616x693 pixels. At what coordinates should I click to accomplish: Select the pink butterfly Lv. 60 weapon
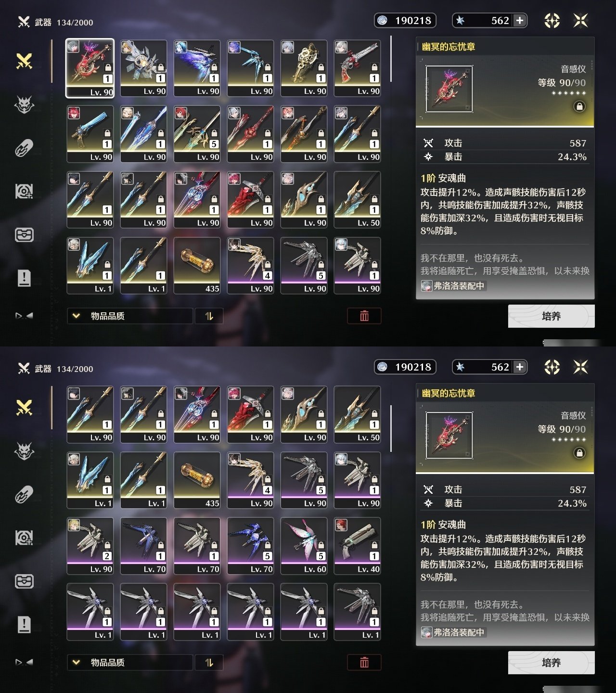(304, 546)
